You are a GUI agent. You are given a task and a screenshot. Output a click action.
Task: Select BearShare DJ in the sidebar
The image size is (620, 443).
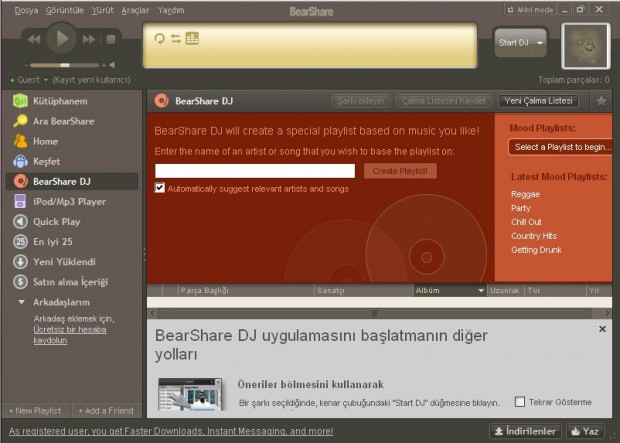72,182
